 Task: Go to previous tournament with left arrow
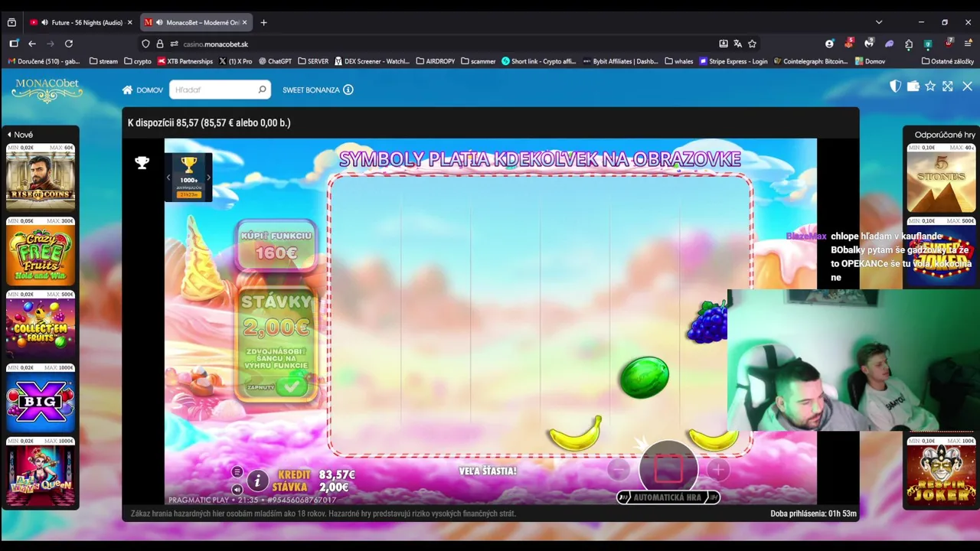168,178
